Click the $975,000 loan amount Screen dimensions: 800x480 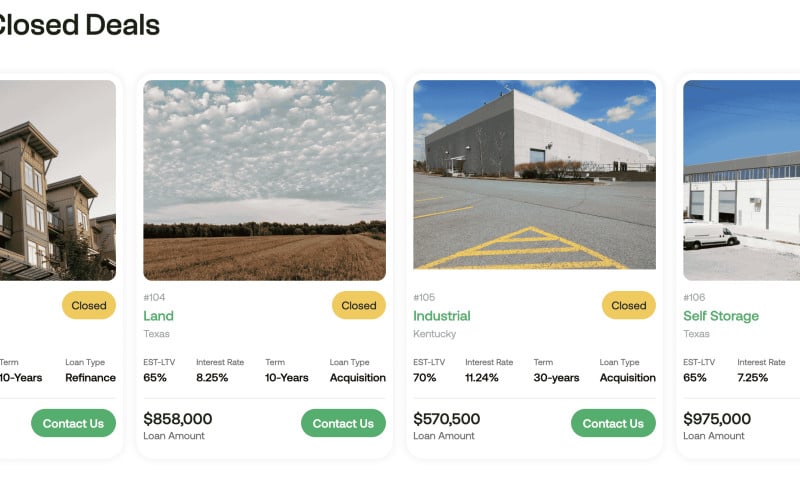717,419
